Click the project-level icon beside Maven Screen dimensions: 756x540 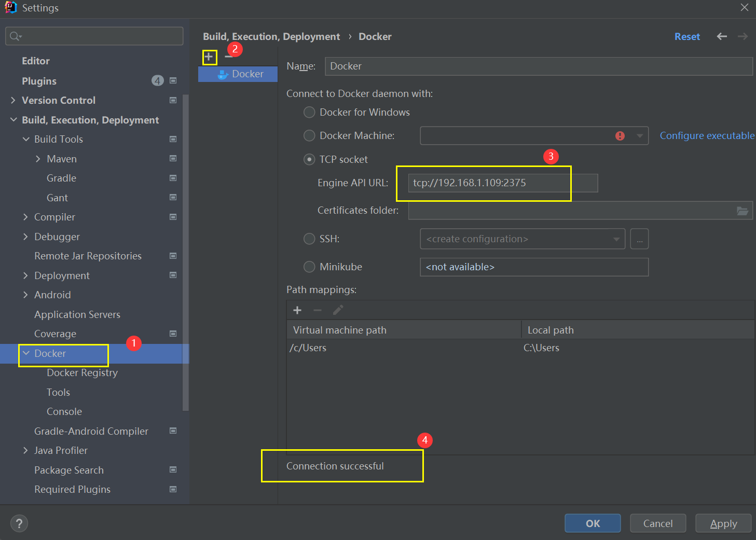[x=173, y=159]
